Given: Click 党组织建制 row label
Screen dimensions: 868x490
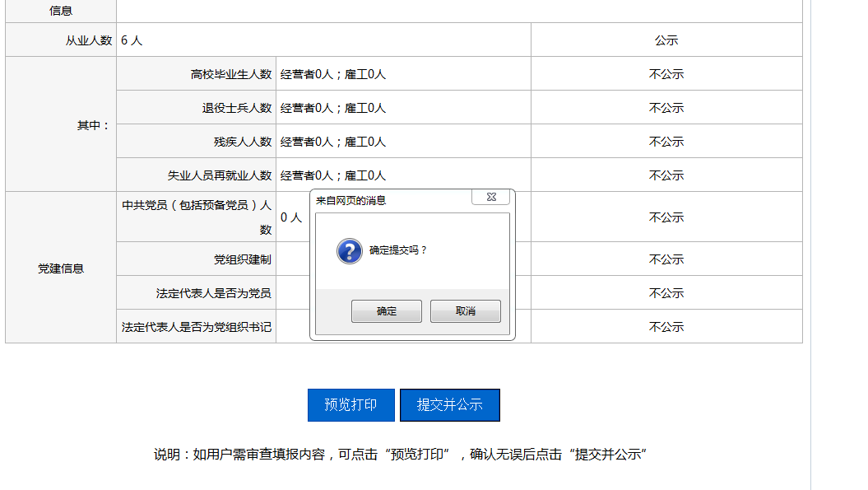Looking at the screenshot, I should 243,259.
